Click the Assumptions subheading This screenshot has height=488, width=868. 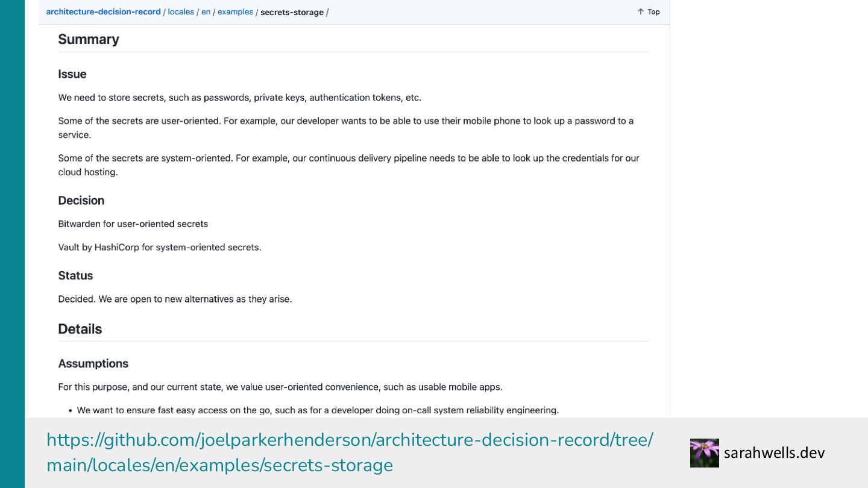pos(93,364)
